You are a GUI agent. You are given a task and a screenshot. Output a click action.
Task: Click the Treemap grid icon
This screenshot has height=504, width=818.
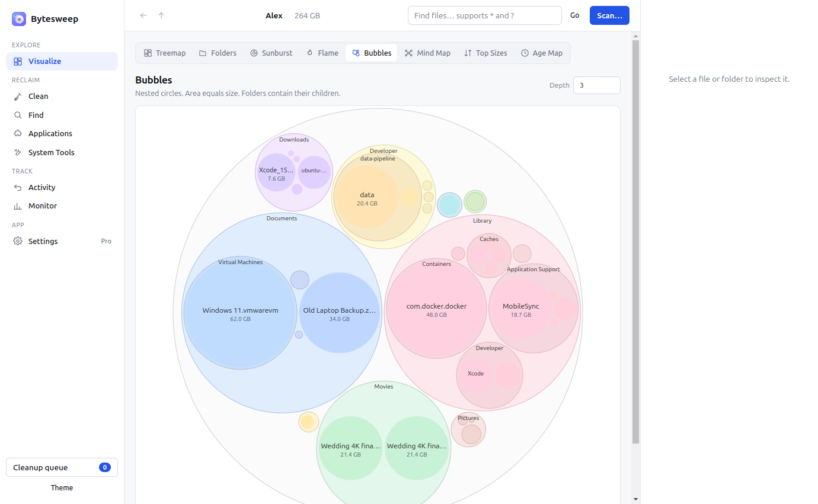pos(148,53)
